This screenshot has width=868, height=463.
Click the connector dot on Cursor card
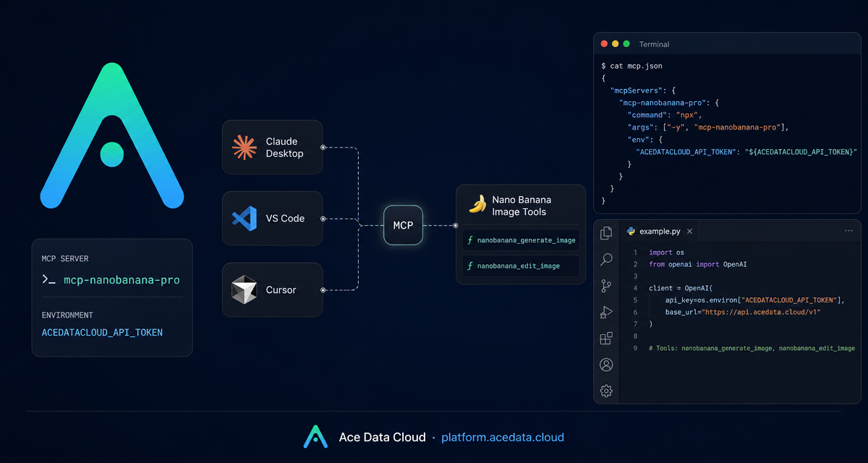tap(323, 289)
